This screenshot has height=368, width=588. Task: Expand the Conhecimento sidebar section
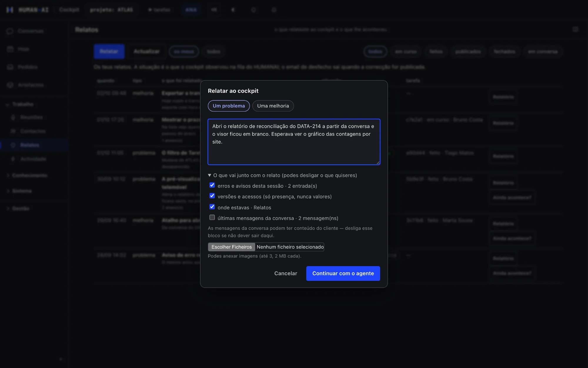click(27, 175)
